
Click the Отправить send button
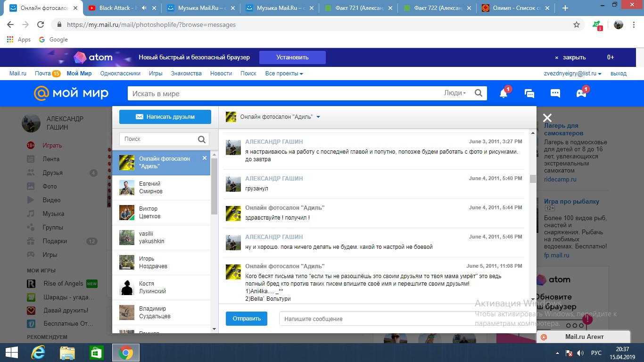(247, 319)
